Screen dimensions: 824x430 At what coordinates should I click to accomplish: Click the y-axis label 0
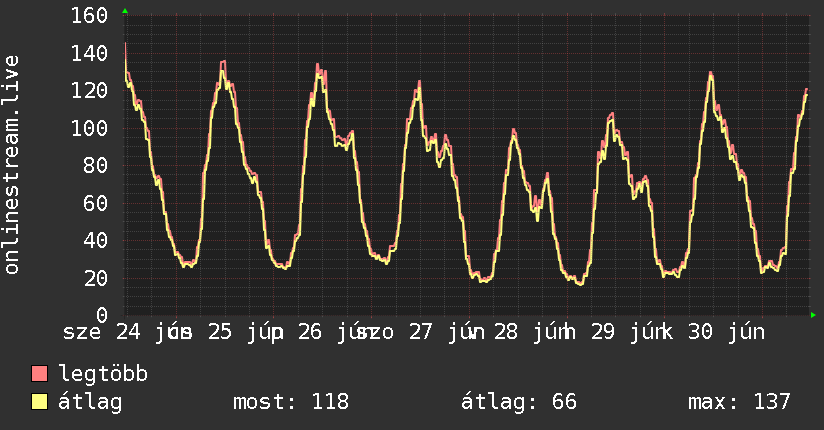(102, 315)
